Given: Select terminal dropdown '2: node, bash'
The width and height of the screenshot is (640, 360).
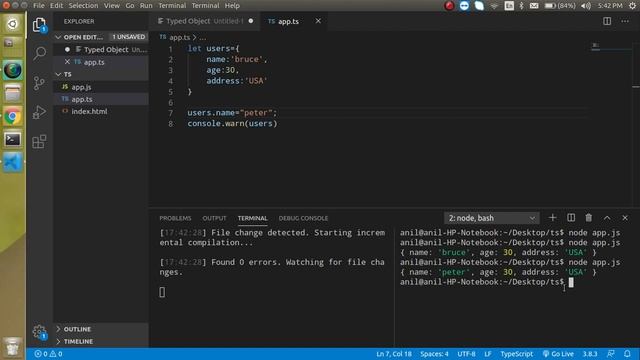Looking at the screenshot, I should 491,218.
